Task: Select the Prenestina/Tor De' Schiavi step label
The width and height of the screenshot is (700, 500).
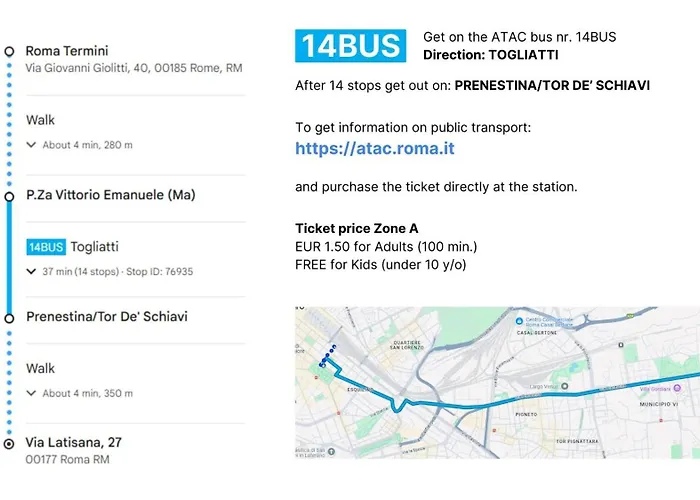Action: 106,317
